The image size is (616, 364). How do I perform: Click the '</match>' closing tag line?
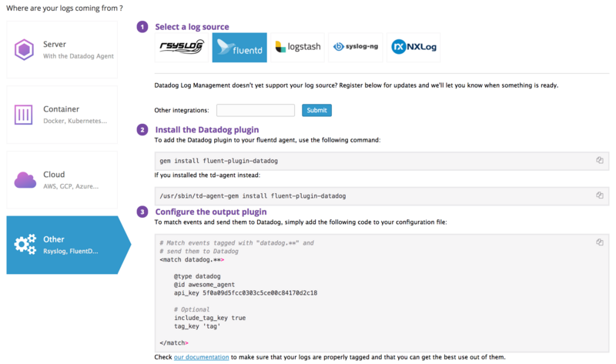click(x=174, y=342)
